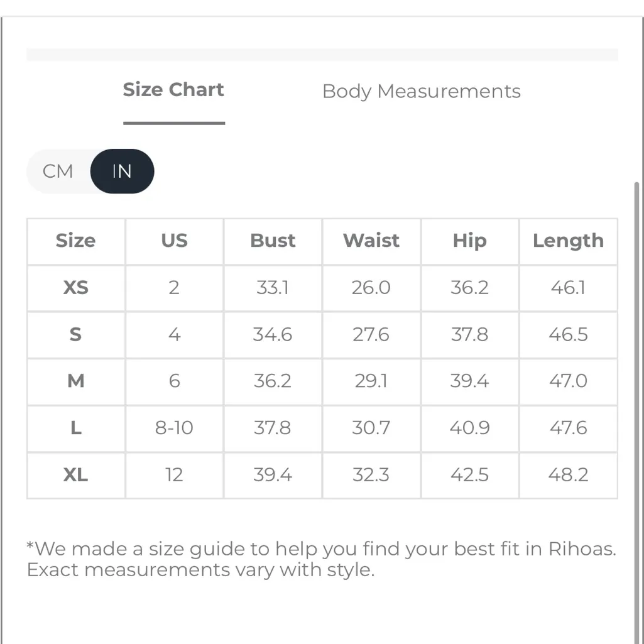Click the XS size row label
This screenshot has height=644, width=644.
pyautogui.click(x=75, y=288)
